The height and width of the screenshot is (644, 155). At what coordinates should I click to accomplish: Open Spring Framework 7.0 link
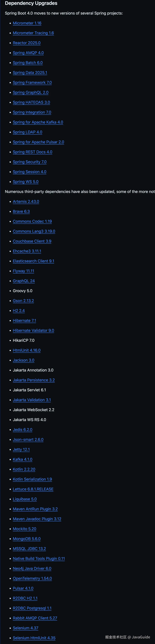coord(32,82)
